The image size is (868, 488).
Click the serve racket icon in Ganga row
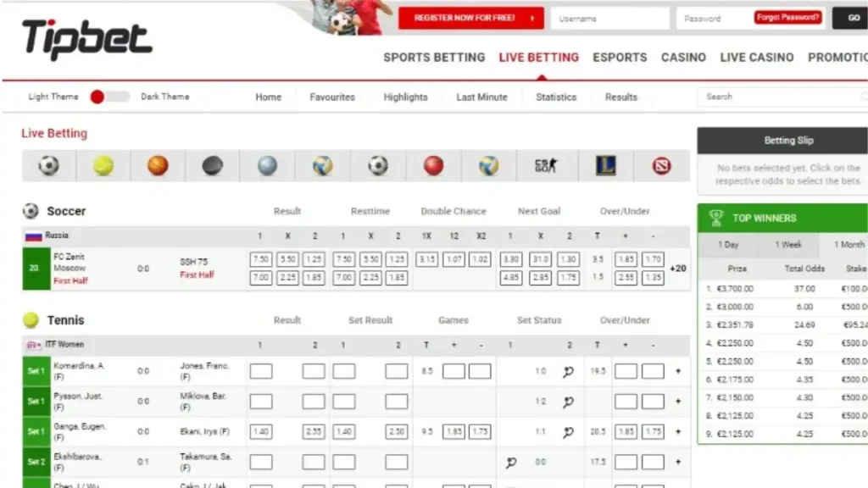click(x=569, y=432)
